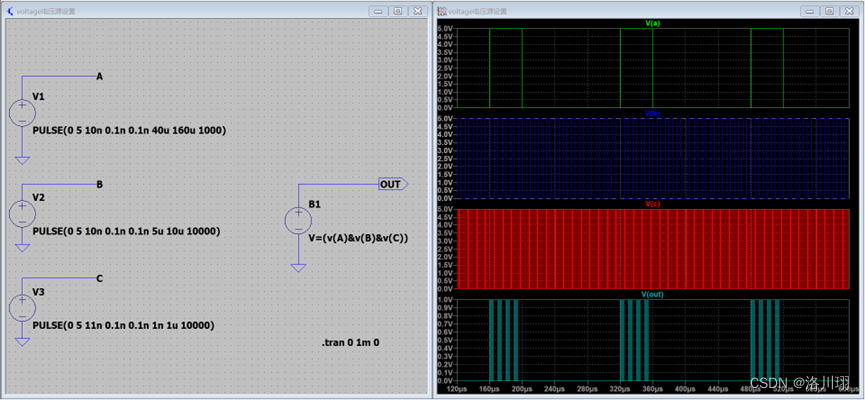Maximize the waveform window
865x400 pixels.
coord(829,11)
